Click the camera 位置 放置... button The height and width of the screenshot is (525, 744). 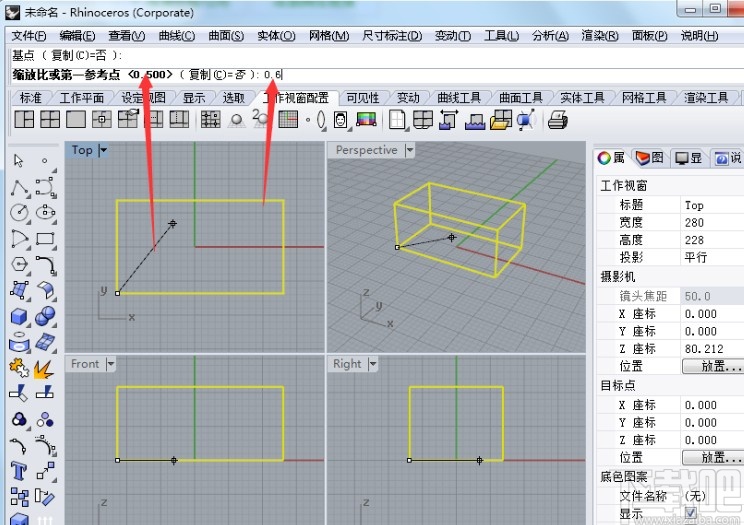tap(713, 366)
